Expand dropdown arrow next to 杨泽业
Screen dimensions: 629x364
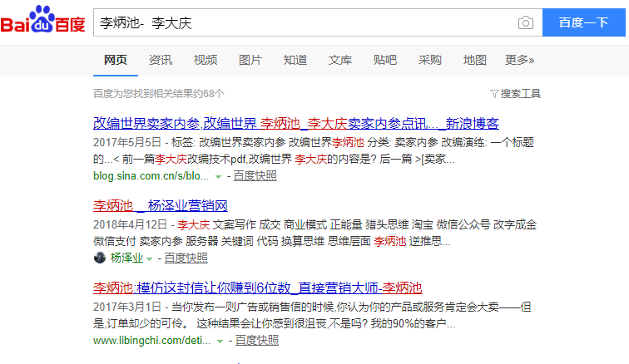(149, 259)
